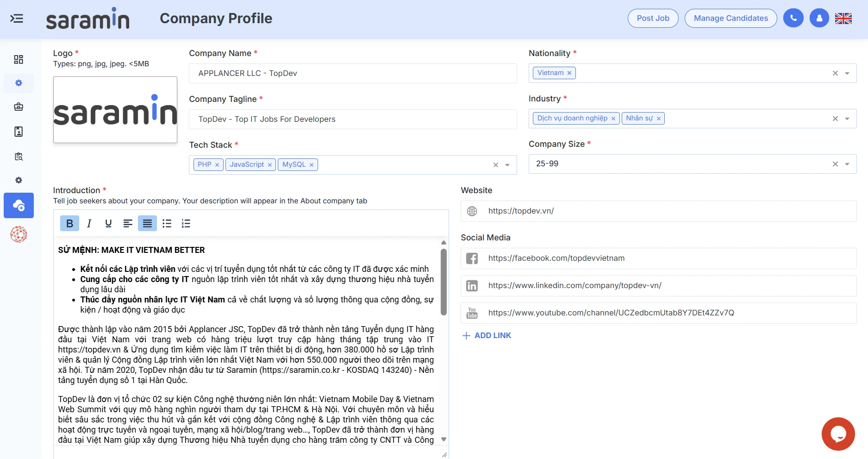Clear all Industry selections

tap(836, 119)
